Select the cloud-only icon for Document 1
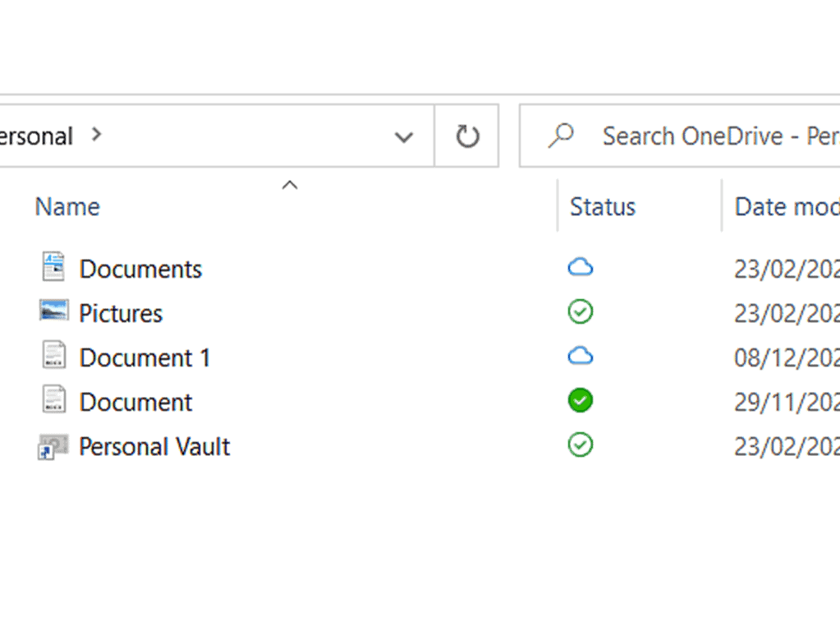Image resolution: width=840 pixels, height=631 pixels. click(x=581, y=356)
